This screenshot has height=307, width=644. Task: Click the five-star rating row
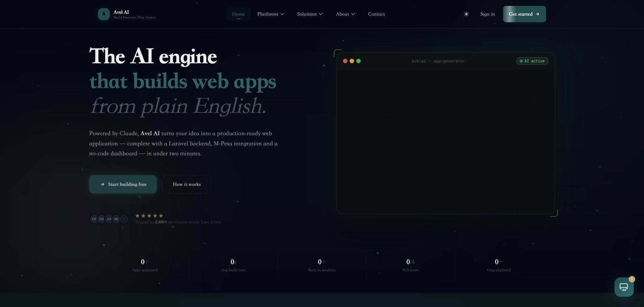click(x=149, y=216)
